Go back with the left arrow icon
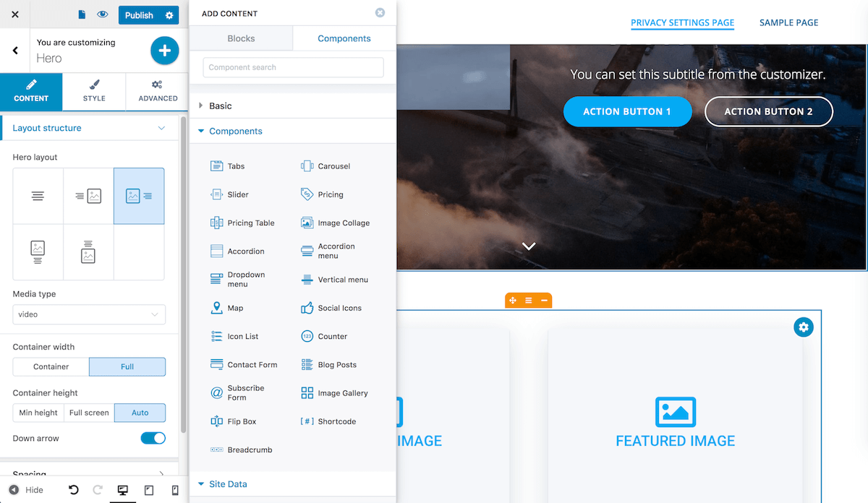This screenshot has height=503, width=868. [15, 50]
